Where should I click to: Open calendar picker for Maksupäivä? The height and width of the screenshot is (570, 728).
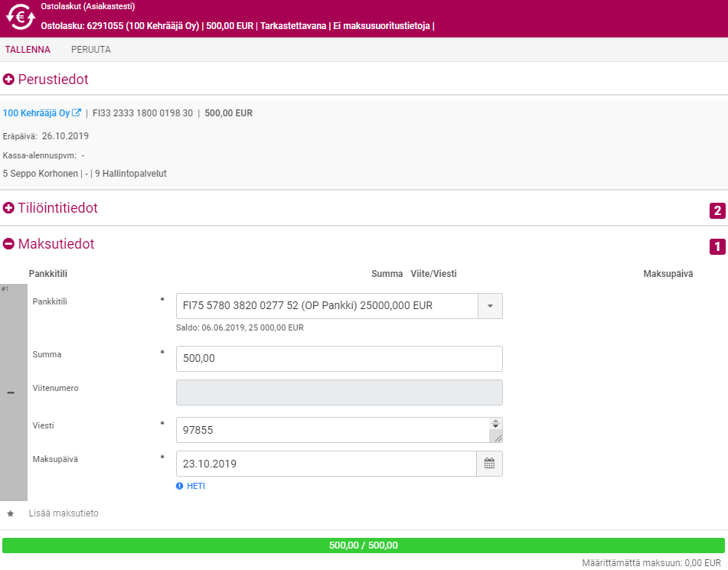point(489,464)
